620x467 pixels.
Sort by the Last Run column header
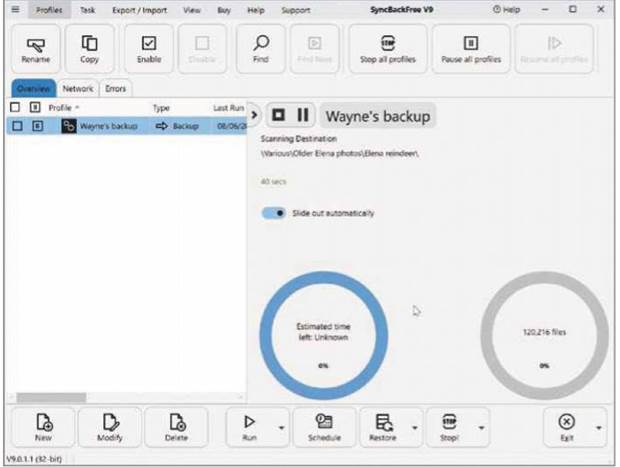point(229,108)
